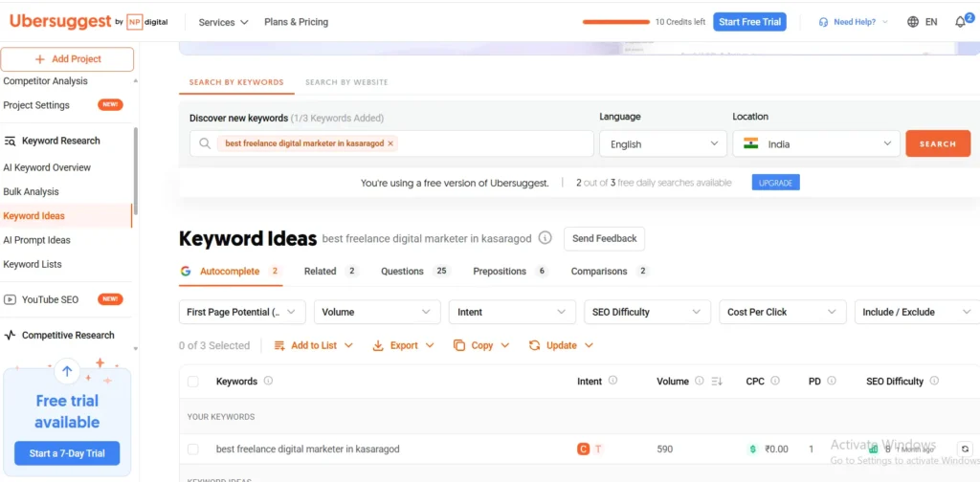Open the SEO Difficulty filter dropdown
Viewport: 980px width, 482px height.
tap(647, 312)
